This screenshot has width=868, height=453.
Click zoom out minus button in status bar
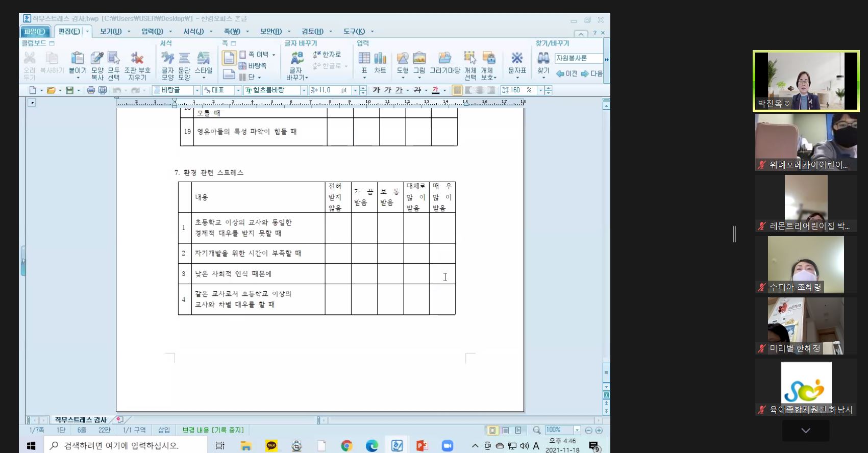pyautogui.click(x=589, y=431)
